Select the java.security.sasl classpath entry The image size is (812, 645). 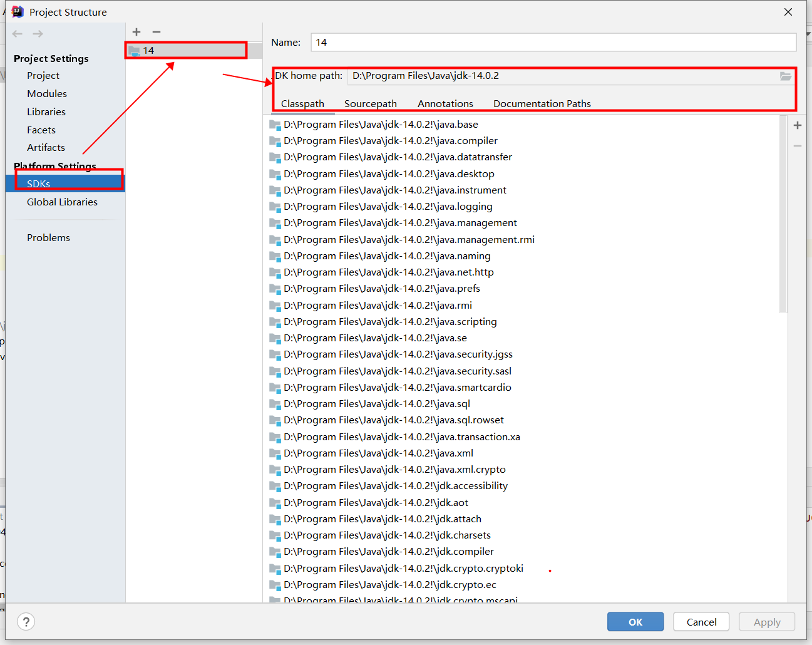tap(390, 371)
